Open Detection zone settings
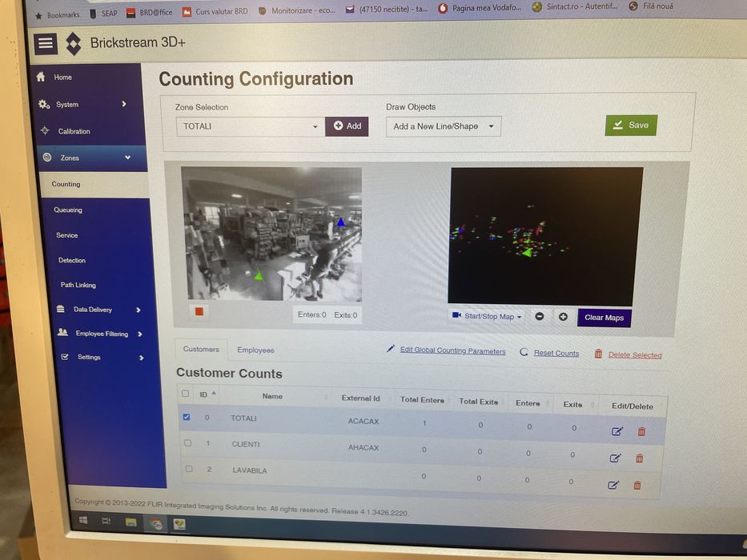 [x=72, y=261]
